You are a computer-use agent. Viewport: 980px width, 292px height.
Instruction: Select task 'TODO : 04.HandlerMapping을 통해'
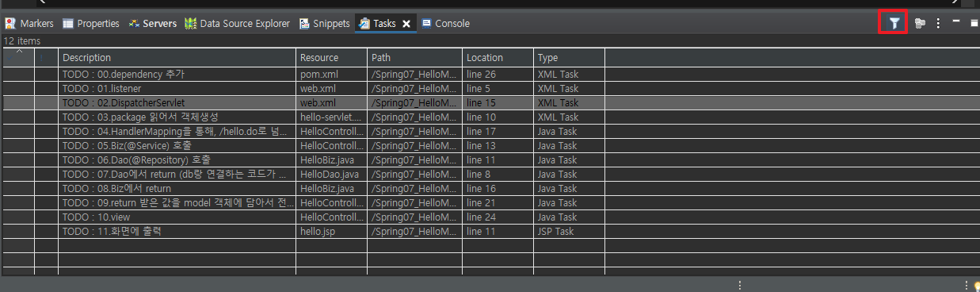[177, 131]
